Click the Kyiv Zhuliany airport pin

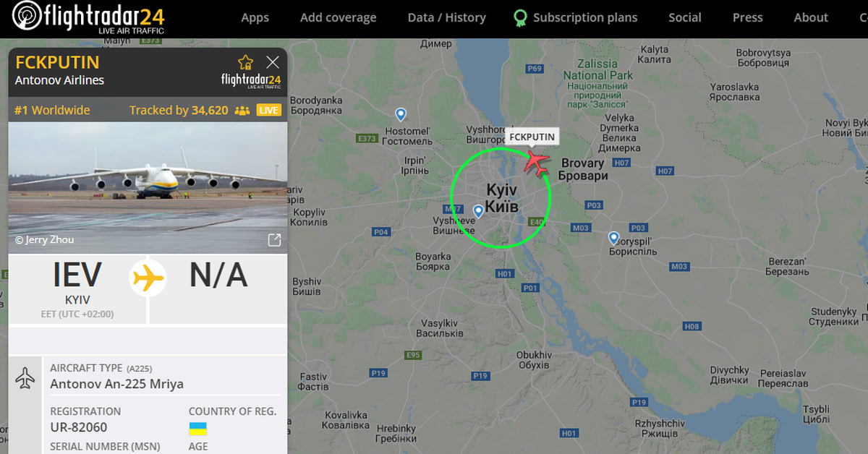pos(478,211)
